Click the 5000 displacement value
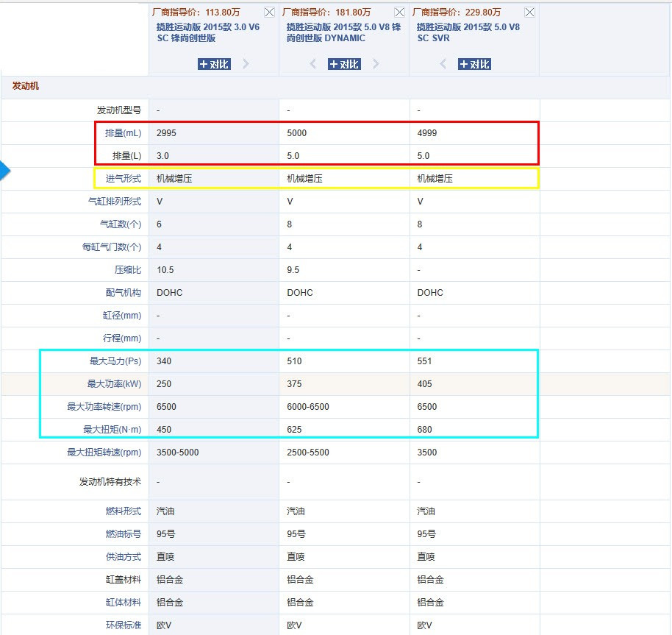672x635 pixels. click(x=296, y=133)
